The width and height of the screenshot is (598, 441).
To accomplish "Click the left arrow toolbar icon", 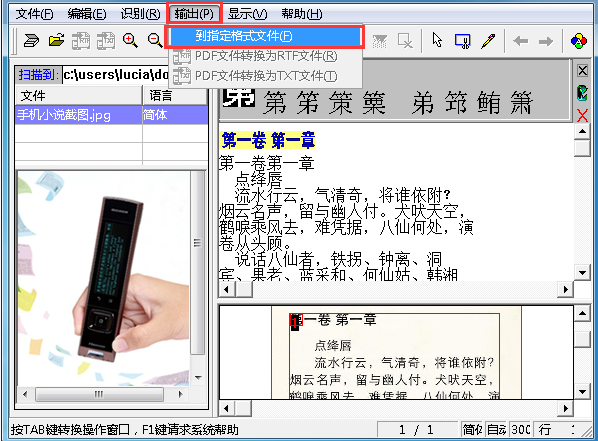I will point(521,41).
